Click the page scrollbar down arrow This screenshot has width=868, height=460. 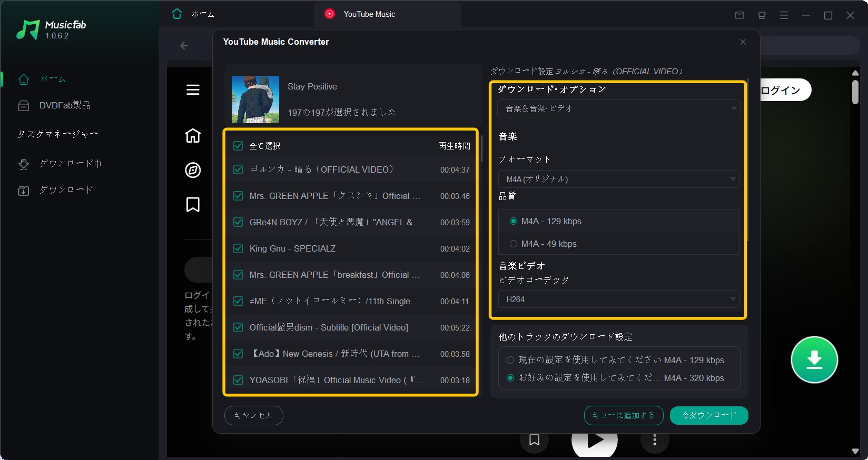(x=855, y=451)
